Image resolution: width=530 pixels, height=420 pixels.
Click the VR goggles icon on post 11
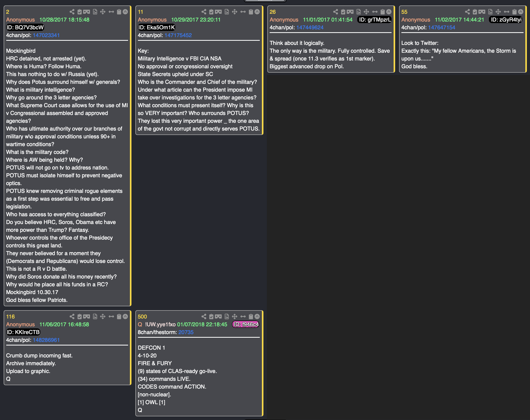point(218,12)
